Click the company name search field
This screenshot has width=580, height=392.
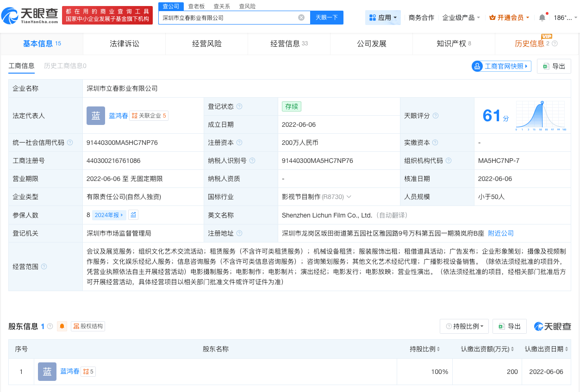[x=229, y=18]
